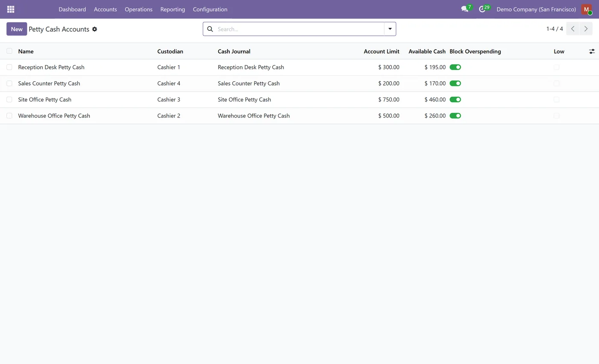Check the Sales Counter Petty Cash row
Image resolution: width=599 pixels, height=364 pixels.
point(9,83)
